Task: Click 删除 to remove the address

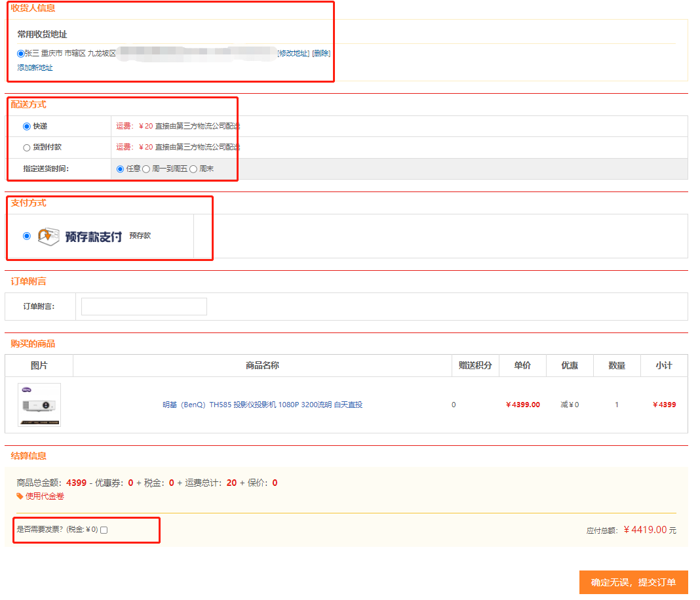Action: point(321,53)
